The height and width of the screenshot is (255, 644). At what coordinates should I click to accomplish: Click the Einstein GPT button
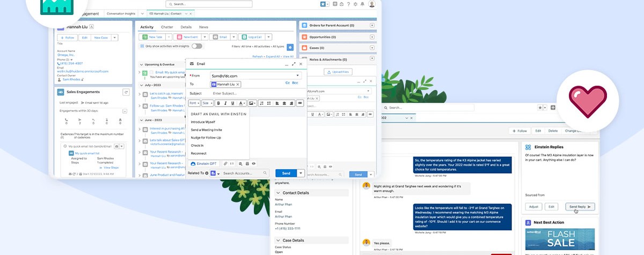(x=204, y=163)
